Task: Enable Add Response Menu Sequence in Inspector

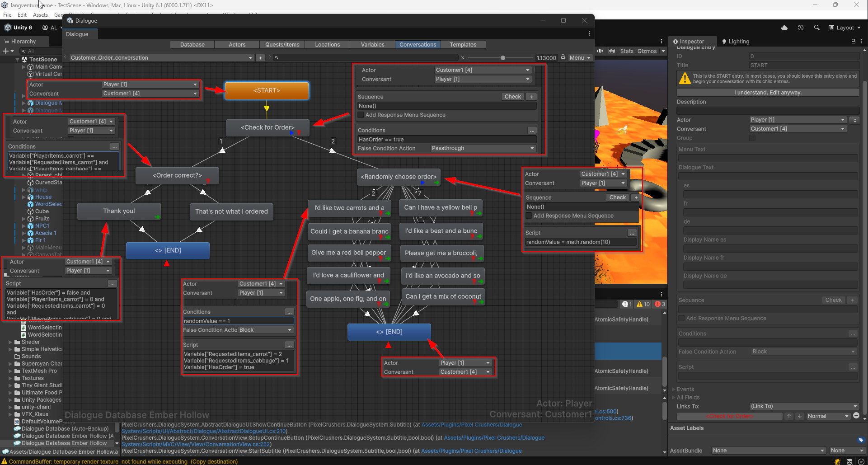Action: point(681,318)
